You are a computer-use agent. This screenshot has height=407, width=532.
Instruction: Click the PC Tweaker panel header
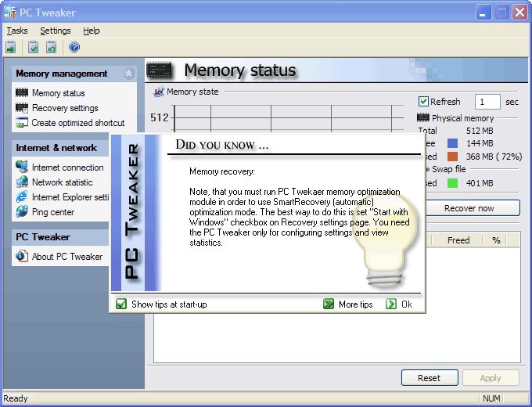click(61, 237)
